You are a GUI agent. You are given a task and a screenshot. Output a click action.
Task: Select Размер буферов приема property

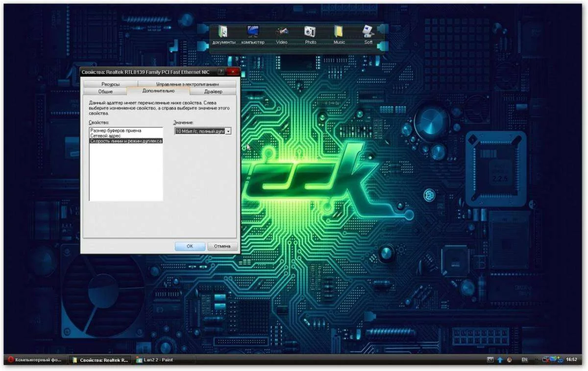click(125, 131)
